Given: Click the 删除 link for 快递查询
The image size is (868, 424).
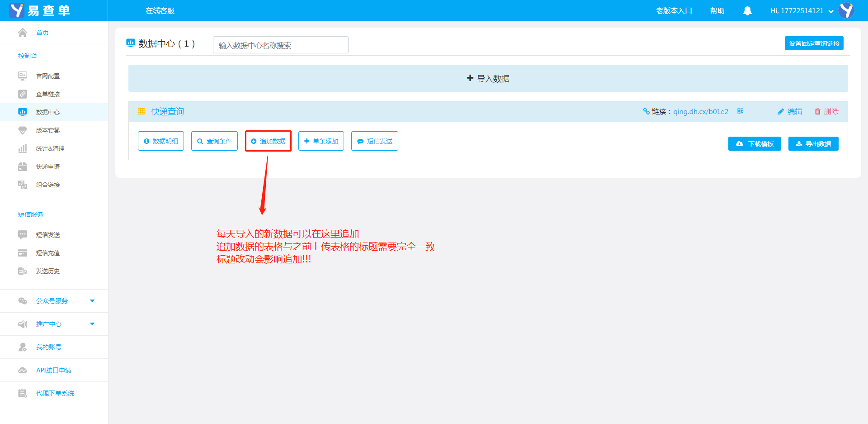Looking at the screenshot, I should point(827,112).
